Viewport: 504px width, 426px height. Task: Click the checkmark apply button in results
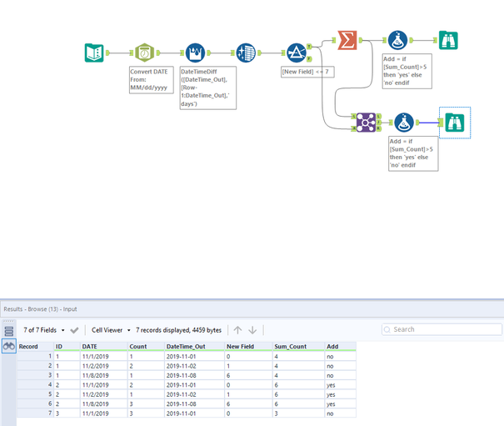click(x=74, y=329)
